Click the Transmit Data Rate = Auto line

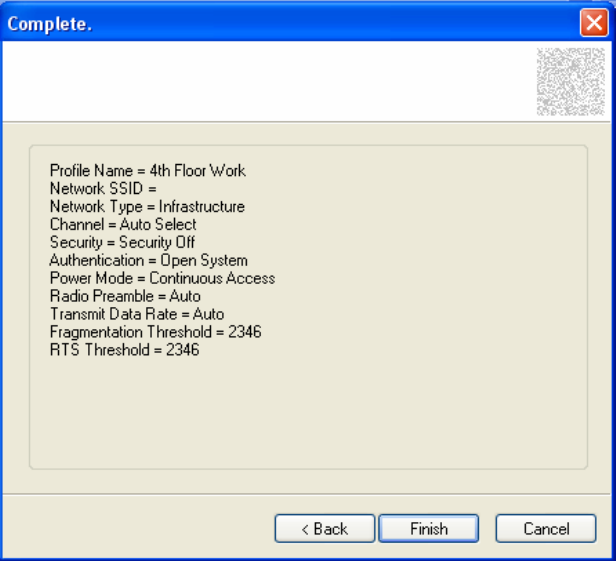click(137, 314)
